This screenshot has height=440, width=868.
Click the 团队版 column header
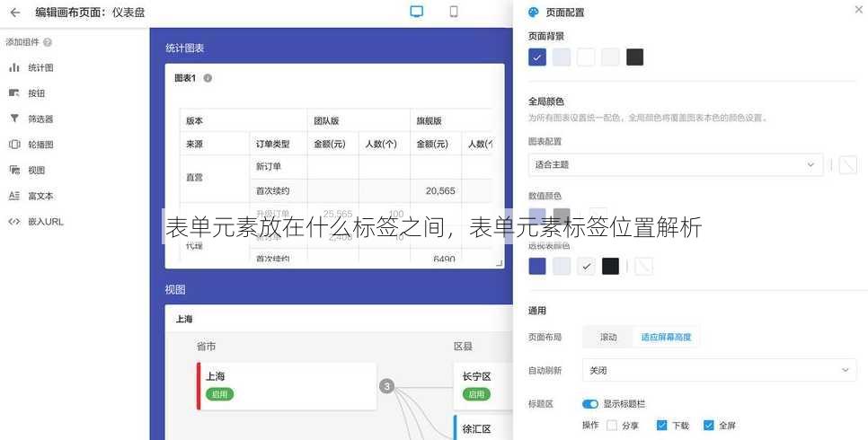tap(359, 120)
